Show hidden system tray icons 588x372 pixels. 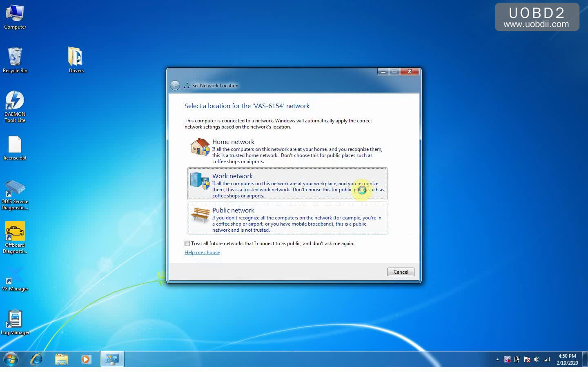pyautogui.click(x=497, y=359)
